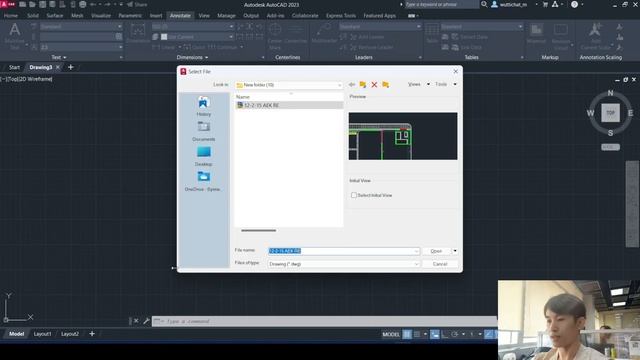This screenshot has height=360, width=640.
Task: Click the Share icon in the title bar
Action: click(137, 4)
